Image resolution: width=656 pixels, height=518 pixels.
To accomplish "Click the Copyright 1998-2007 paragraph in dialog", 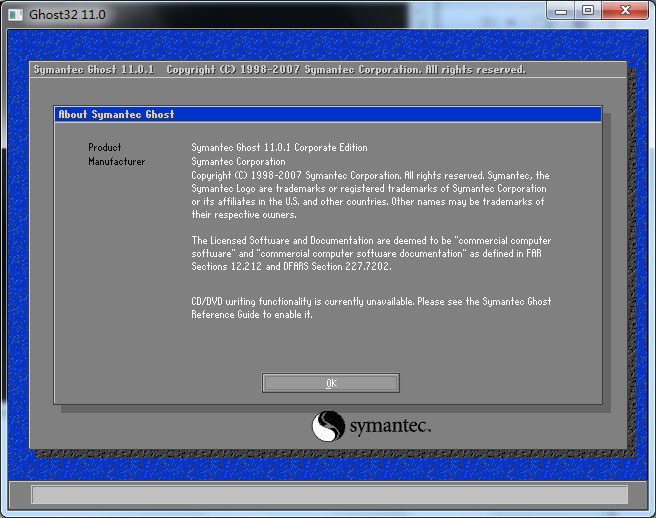I will (x=370, y=195).
